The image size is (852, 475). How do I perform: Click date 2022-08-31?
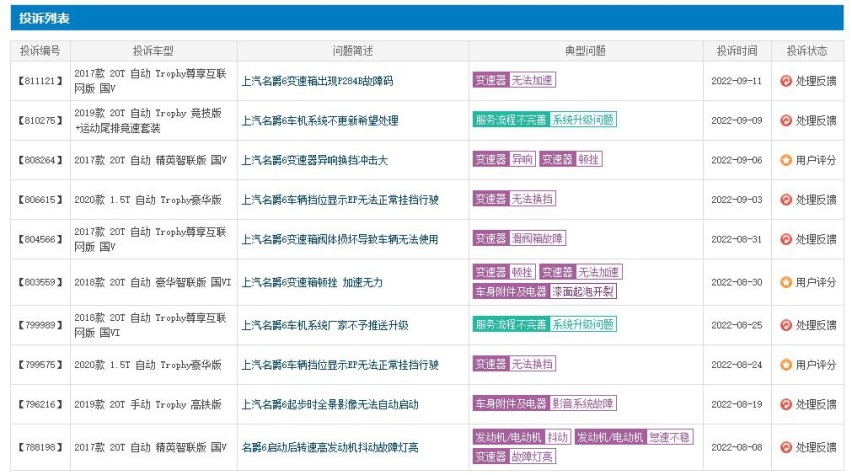tap(737, 239)
